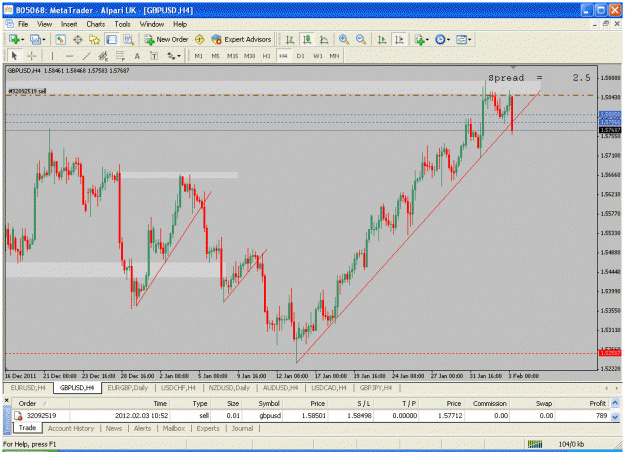Toggle the Terminal panel icon

[112, 39]
